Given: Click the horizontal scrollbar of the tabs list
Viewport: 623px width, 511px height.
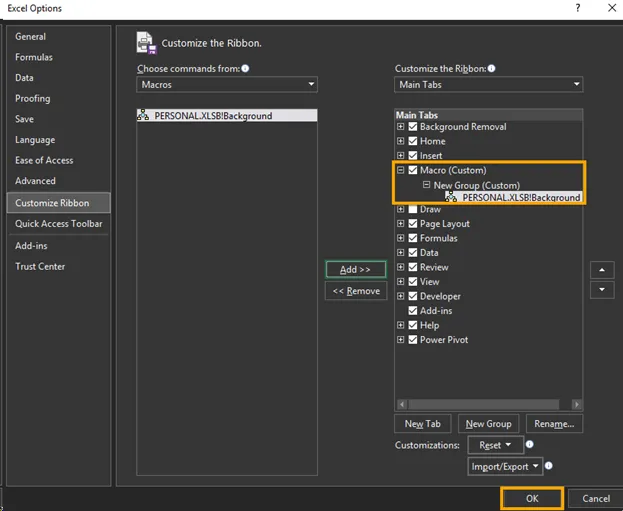Looking at the screenshot, I should tap(484, 405).
